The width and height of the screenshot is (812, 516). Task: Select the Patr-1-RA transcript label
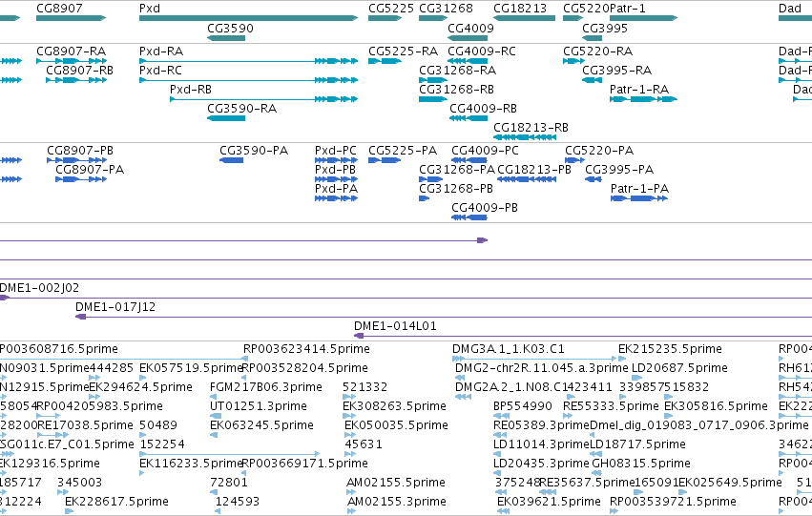click(639, 90)
